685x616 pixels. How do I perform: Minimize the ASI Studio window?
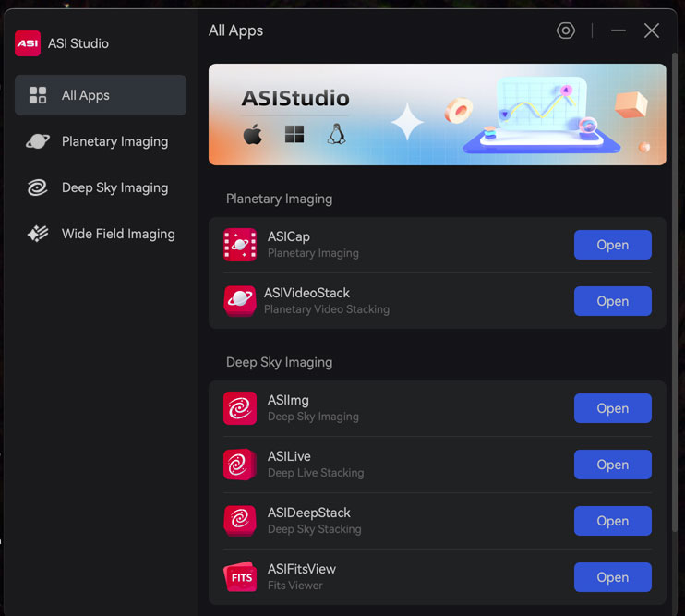619,30
